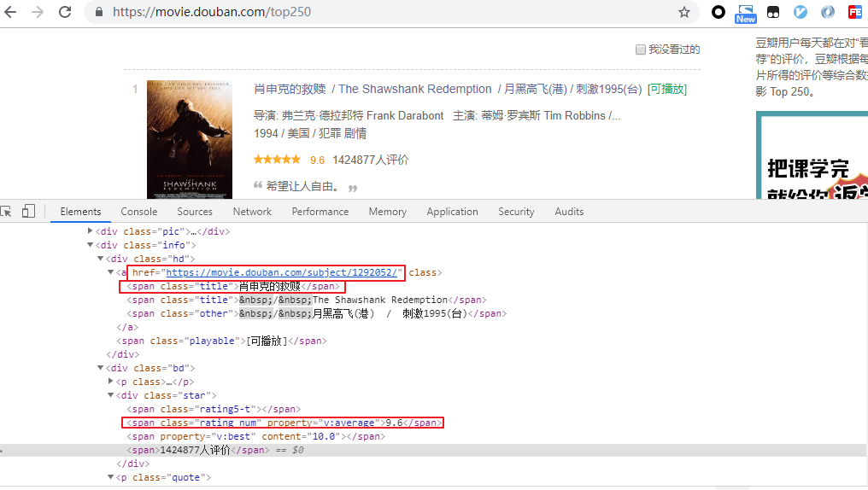Image resolution: width=868 pixels, height=490 pixels.
Task: Bookmark the page with the star icon
Action: [x=684, y=12]
